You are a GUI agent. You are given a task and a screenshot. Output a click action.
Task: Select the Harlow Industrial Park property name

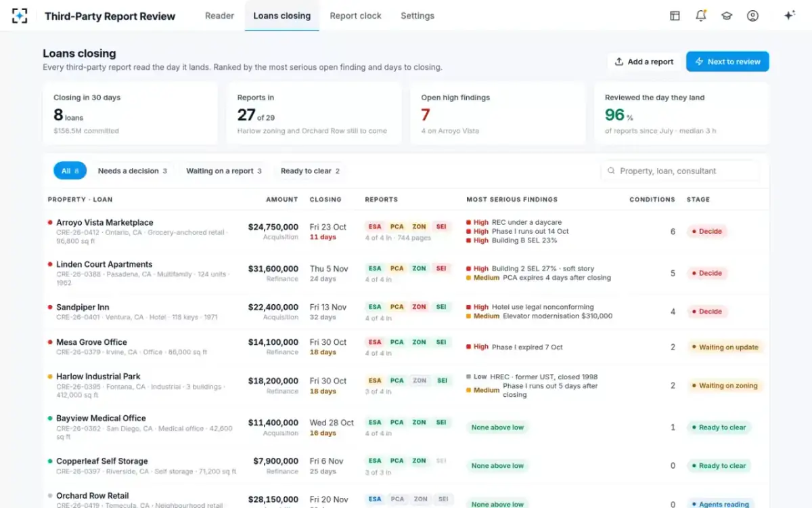click(98, 377)
